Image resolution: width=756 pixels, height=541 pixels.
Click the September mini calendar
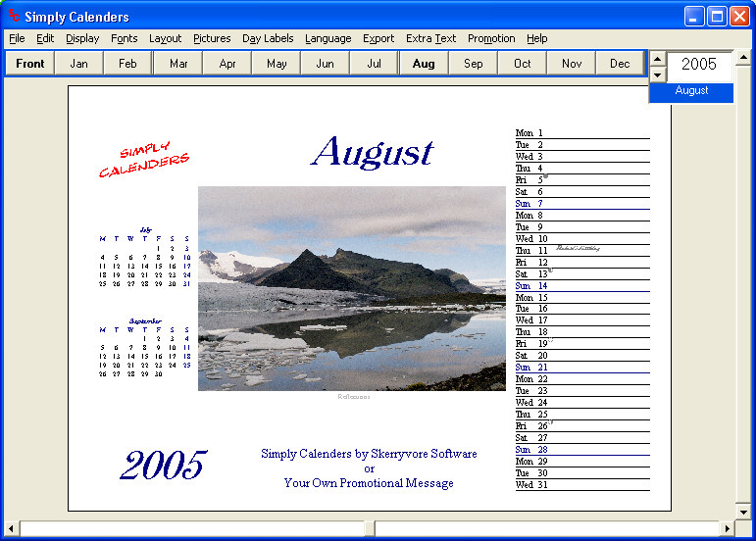tap(145, 348)
